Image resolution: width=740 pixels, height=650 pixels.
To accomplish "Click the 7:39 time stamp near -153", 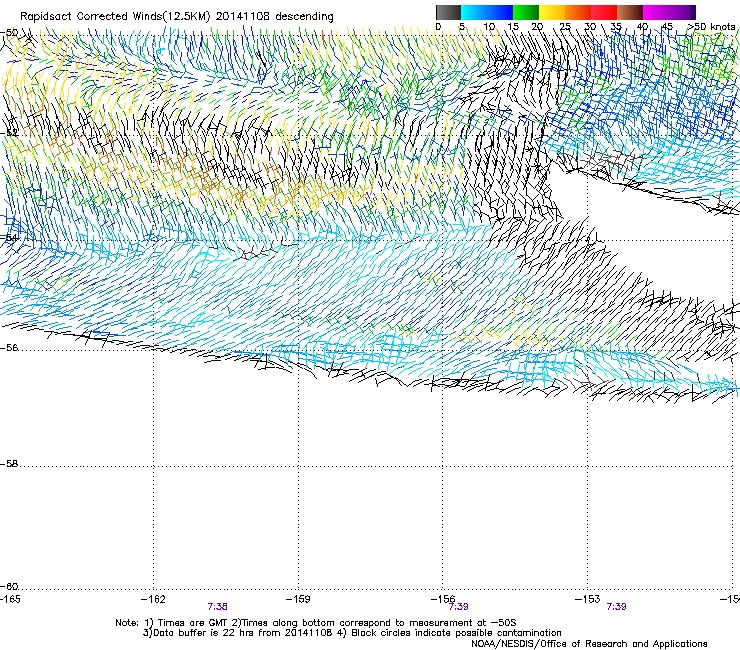I will (x=616, y=607).
